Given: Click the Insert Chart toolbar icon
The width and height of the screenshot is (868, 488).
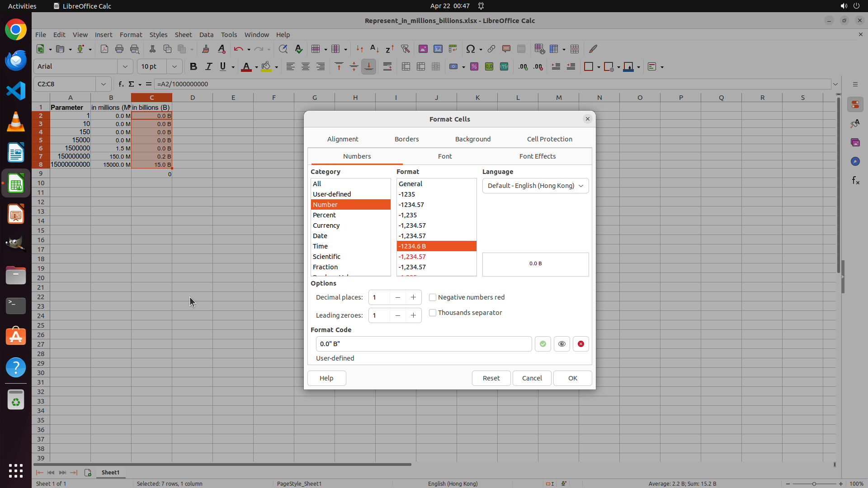Looking at the screenshot, I should click(438, 49).
